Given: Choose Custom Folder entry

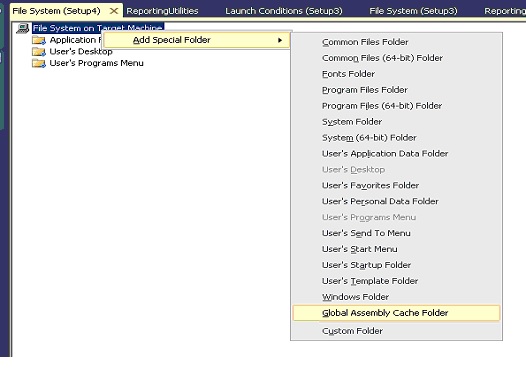Looking at the screenshot, I should click(x=396, y=331).
